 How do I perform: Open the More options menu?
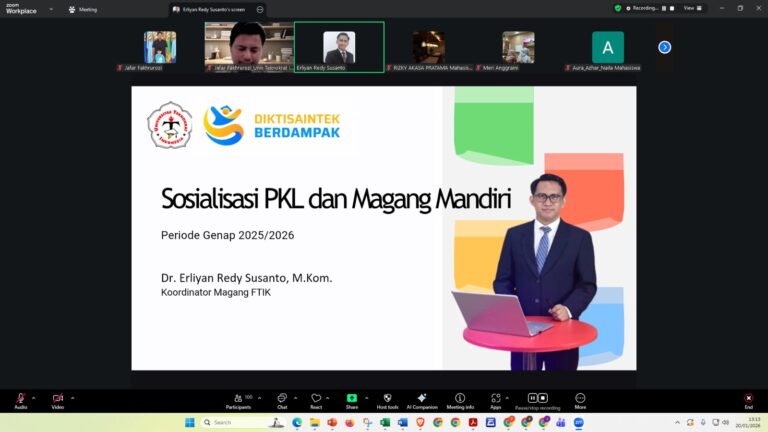[x=580, y=401]
